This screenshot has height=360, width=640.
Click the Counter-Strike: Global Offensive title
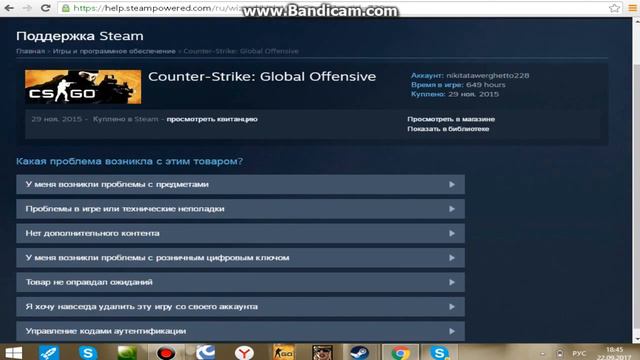(x=262, y=77)
